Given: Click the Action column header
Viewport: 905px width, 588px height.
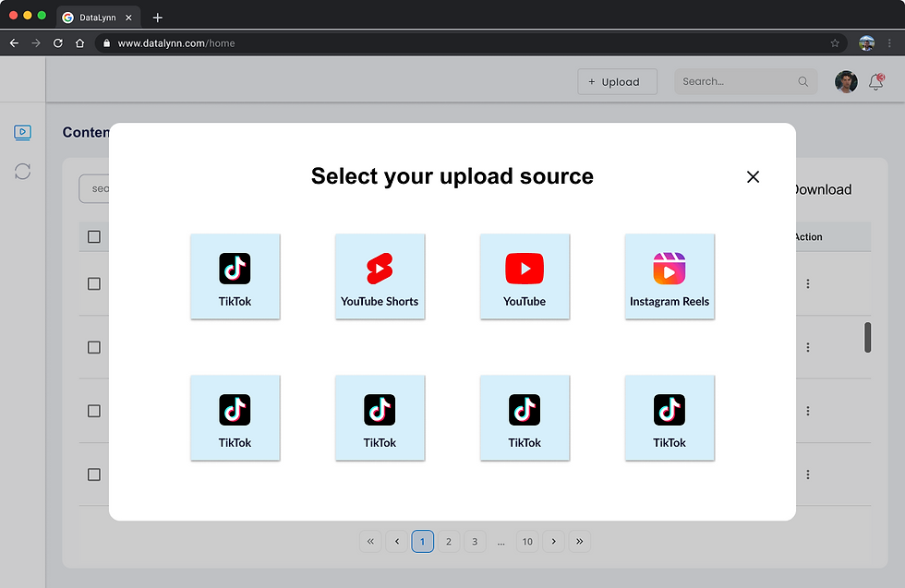Looking at the screenshot, I should click(x=809, y=236).
